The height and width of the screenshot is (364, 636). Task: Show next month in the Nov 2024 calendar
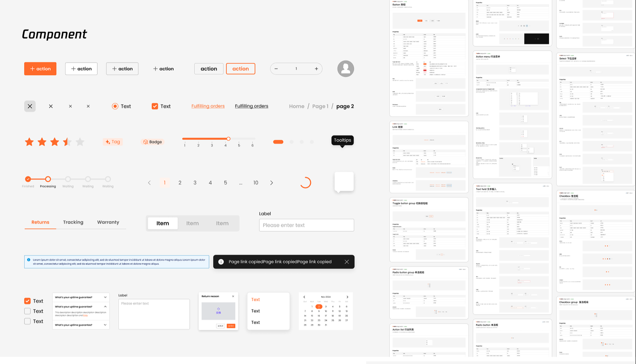pyautogui.click(x=347, y=297)
